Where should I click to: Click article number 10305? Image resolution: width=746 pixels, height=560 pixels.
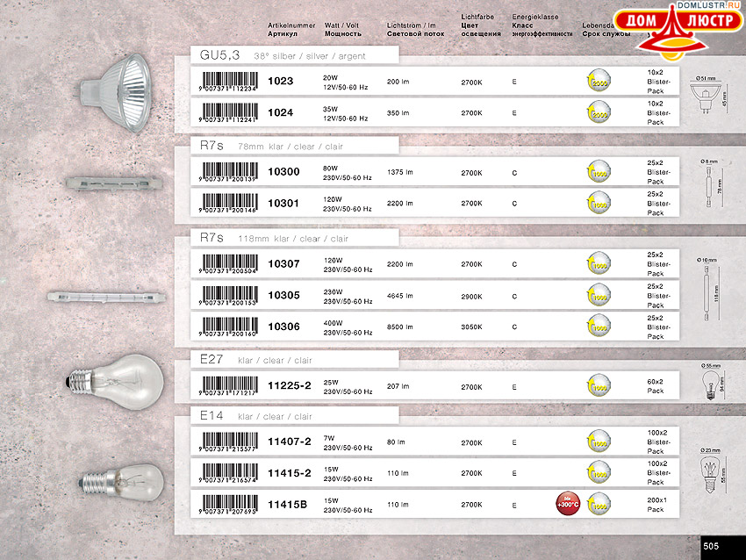(x=283, y=296)
